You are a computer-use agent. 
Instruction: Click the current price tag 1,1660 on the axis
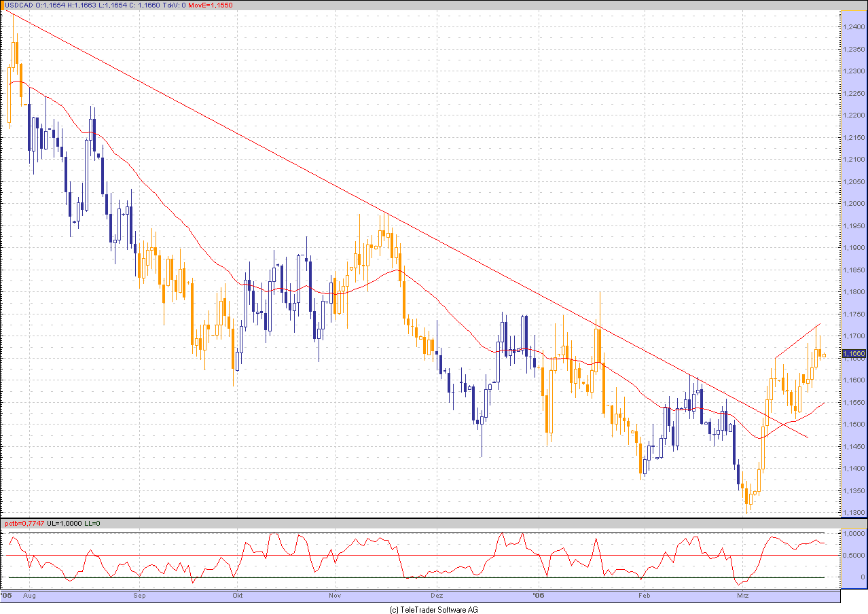[853, 354]
